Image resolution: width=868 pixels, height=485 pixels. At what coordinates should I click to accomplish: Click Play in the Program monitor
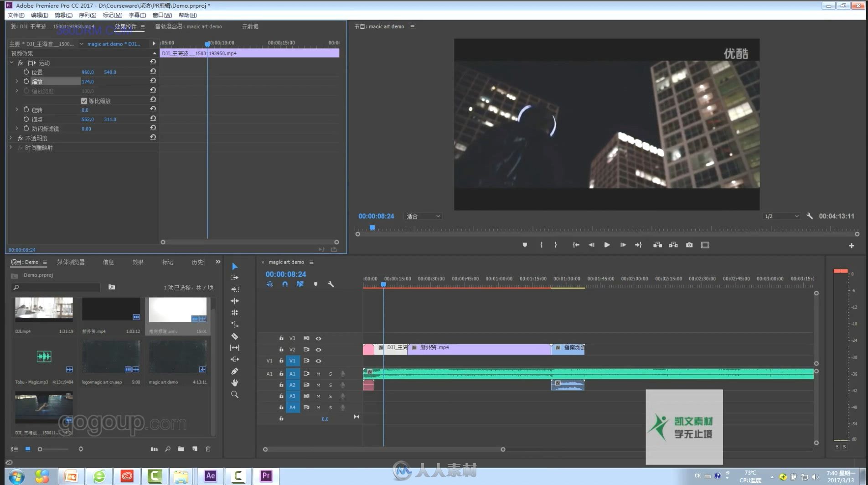click(607, 245)
